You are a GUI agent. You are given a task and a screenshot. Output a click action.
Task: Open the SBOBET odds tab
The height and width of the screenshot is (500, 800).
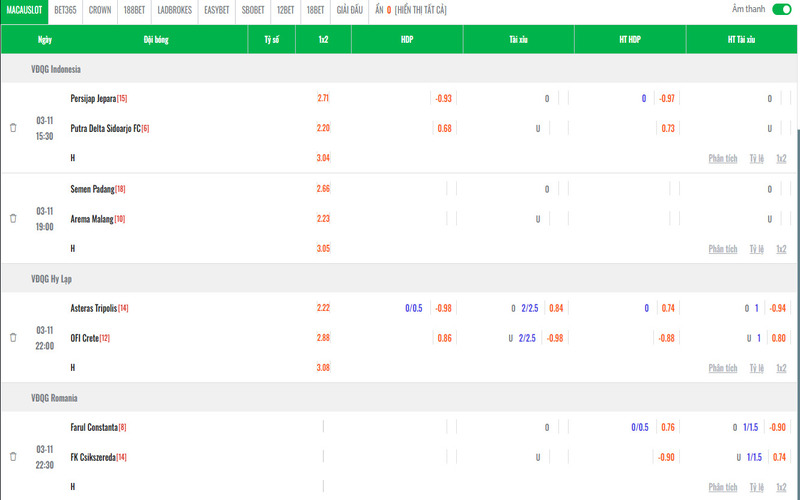tap(253, 10)
